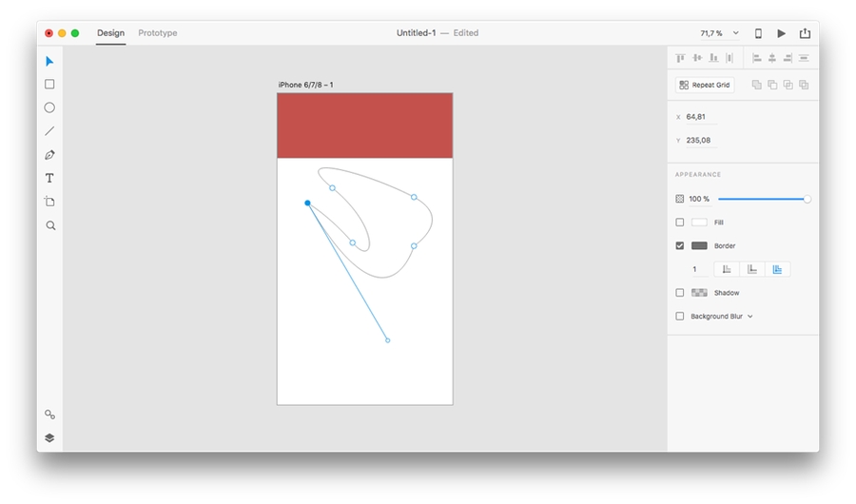Click the Share export button

805,33
